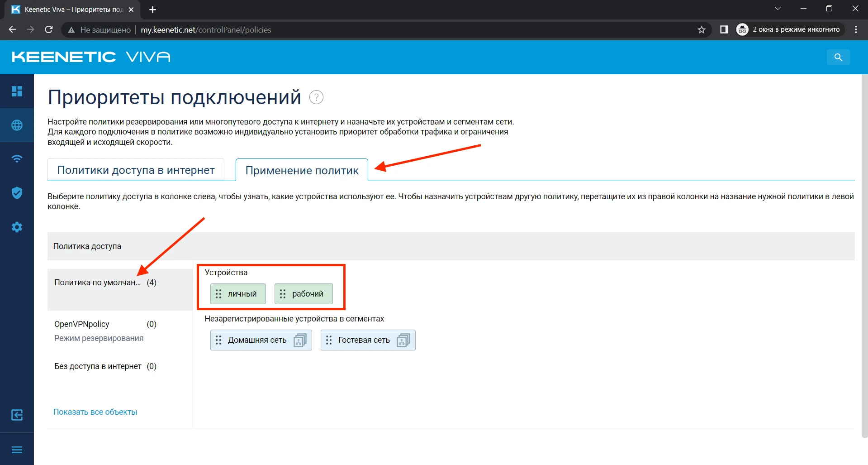The width and height of the screenshot is (868, 465).
Task: Open help via the question mark icon
Action: [316, 97]
